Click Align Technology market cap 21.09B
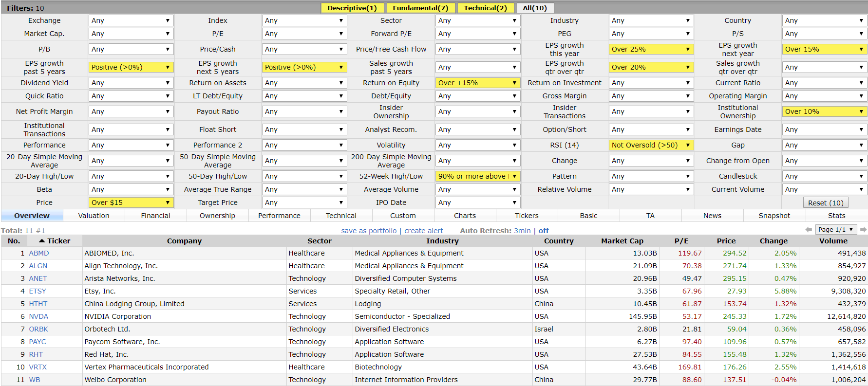The width and height of the screenshot is (868, 386). point(645,266)
